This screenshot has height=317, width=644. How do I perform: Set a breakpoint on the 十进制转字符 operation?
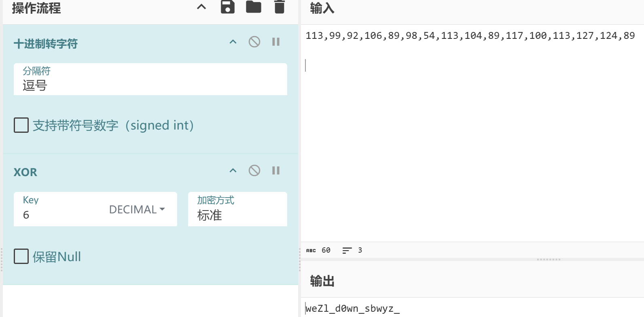point(276,42)
